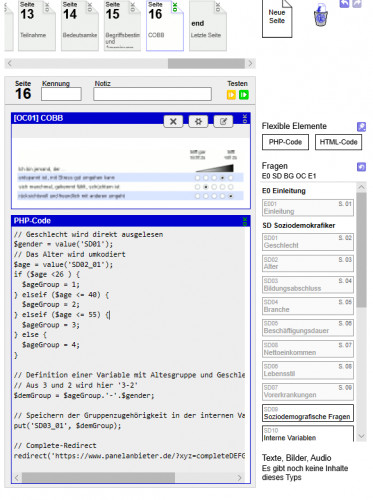
Task: Select question SD04 Branche
Action: point(308,306)
